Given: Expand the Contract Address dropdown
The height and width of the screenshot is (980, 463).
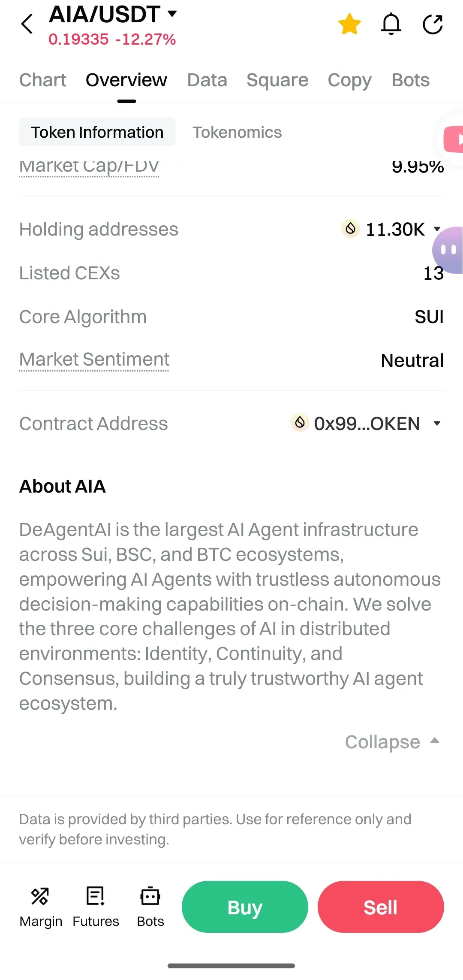Looking at the screenshot, I should pos(437,423).
